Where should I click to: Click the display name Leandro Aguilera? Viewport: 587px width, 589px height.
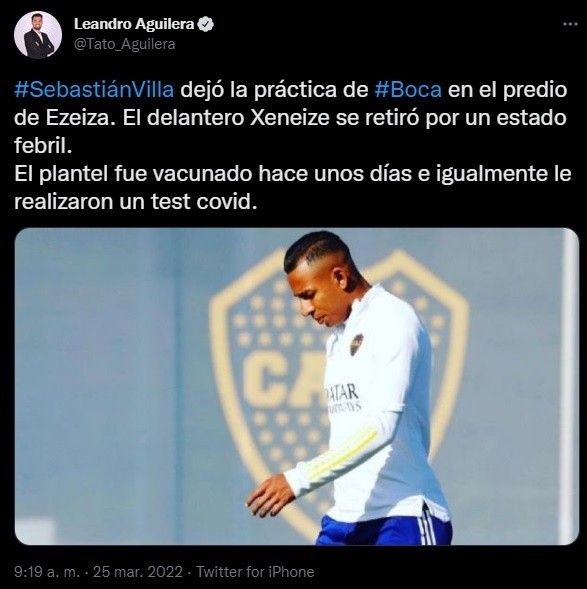[x=134, y=24]
